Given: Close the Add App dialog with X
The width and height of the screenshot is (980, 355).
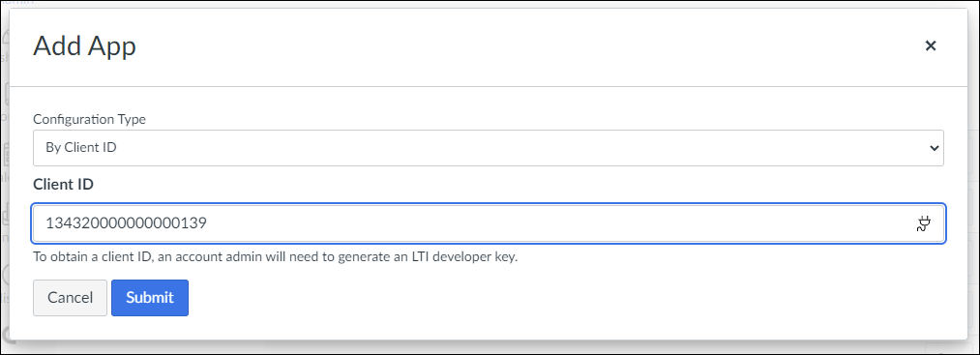Looking at the screenshot, I should click(x=930, y=45).
